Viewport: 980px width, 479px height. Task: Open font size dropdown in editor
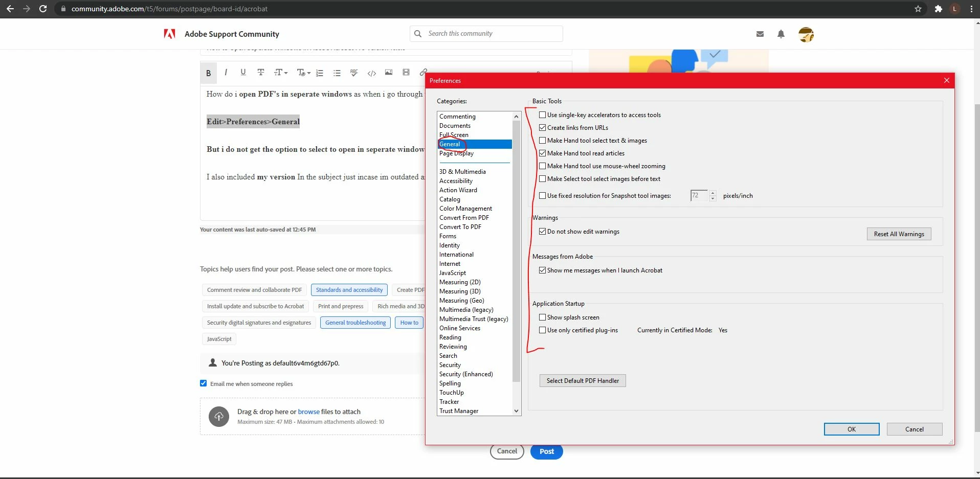[280, 73]
